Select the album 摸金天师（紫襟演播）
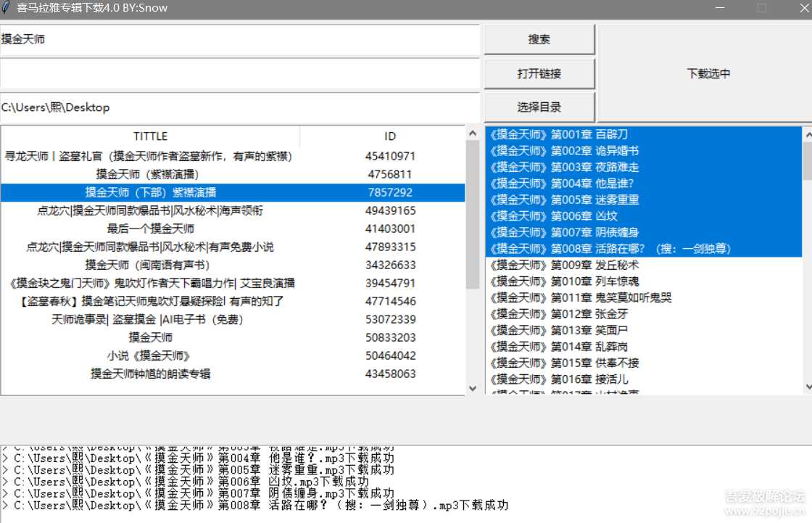 tap(150, 173)
